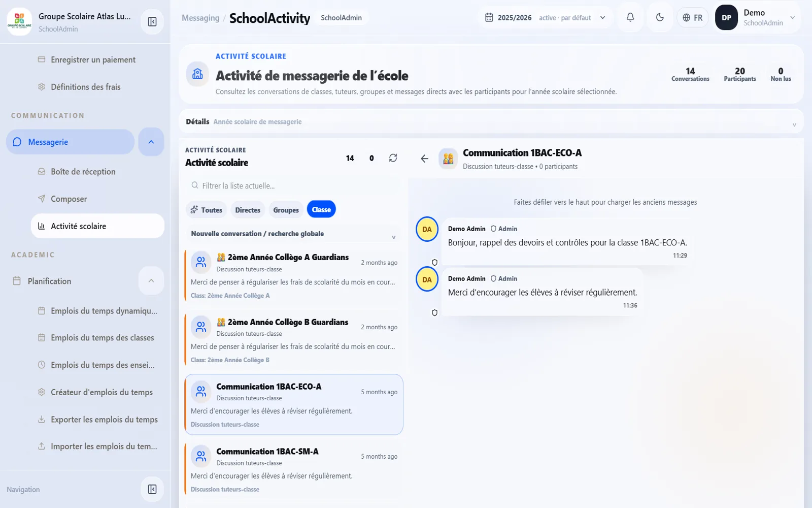
Task: Click group icon of 2ème Année Collège B
Action: coord(201,327)
